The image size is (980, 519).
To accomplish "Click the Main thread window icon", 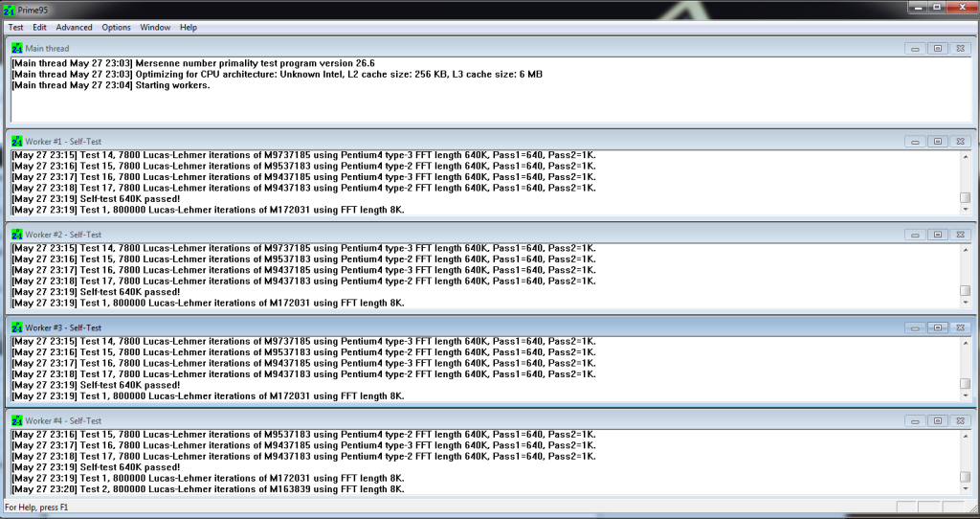I will [16, 48].
